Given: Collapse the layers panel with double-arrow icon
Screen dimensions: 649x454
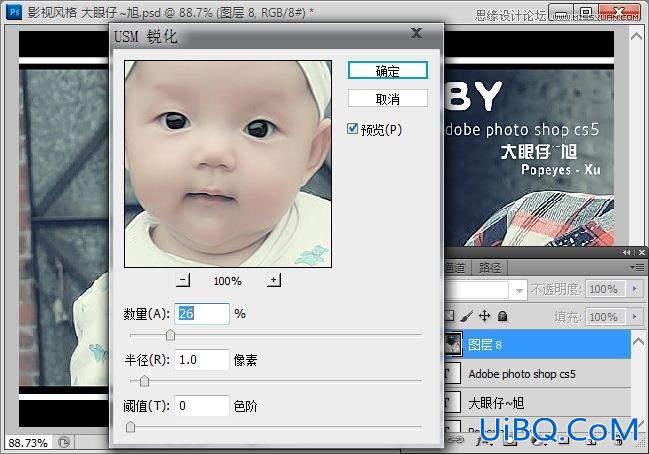Looking at the screenshot, I should pyautogui.click(x=626, y=252).
